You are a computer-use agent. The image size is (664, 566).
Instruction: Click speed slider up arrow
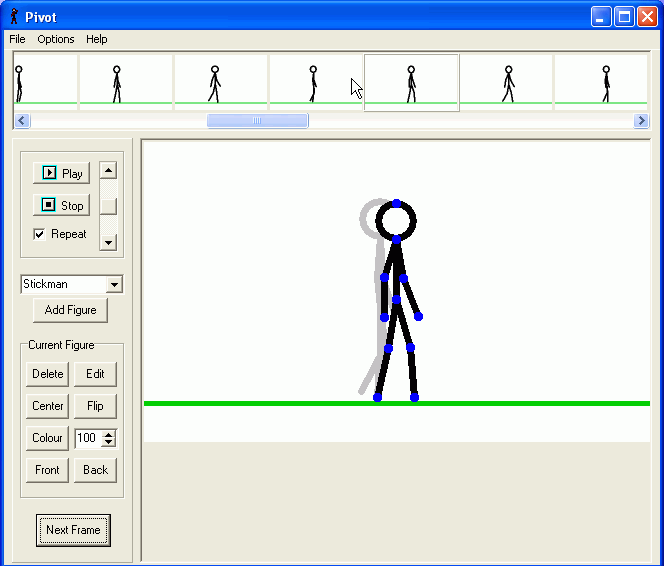(109, 170)
